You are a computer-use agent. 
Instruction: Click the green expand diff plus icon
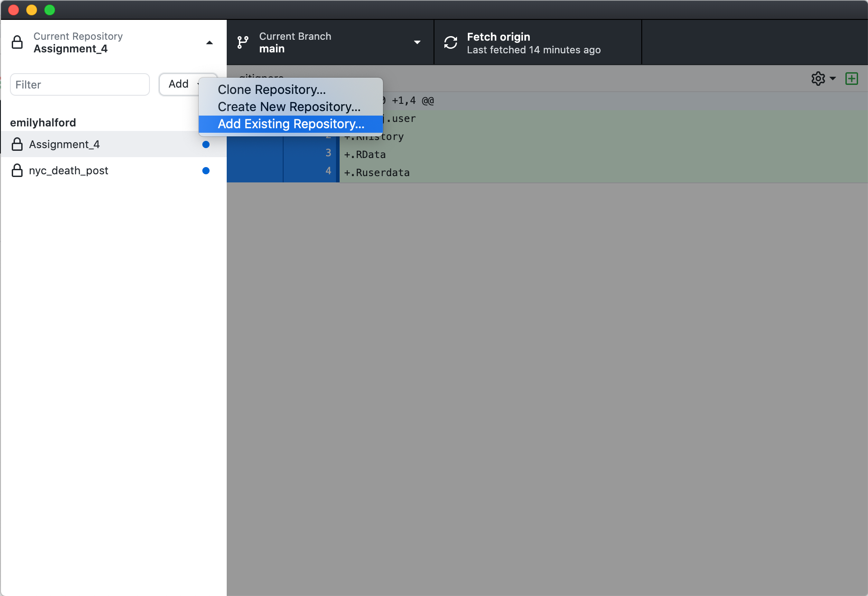(851, 79)
